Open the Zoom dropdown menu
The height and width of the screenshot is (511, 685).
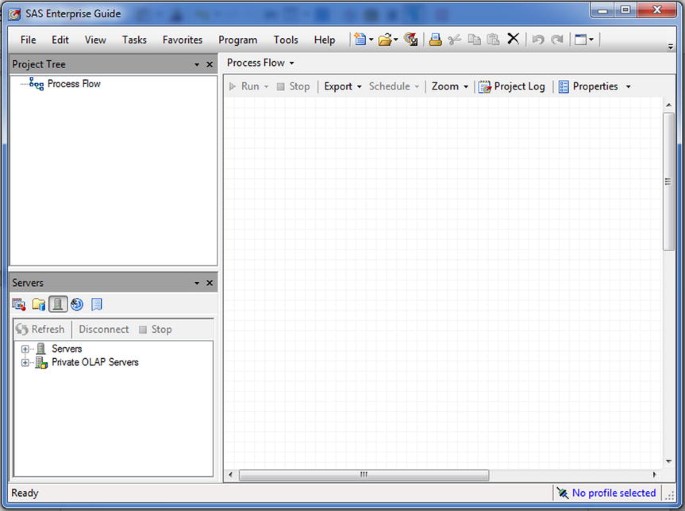tap(450, 87)
